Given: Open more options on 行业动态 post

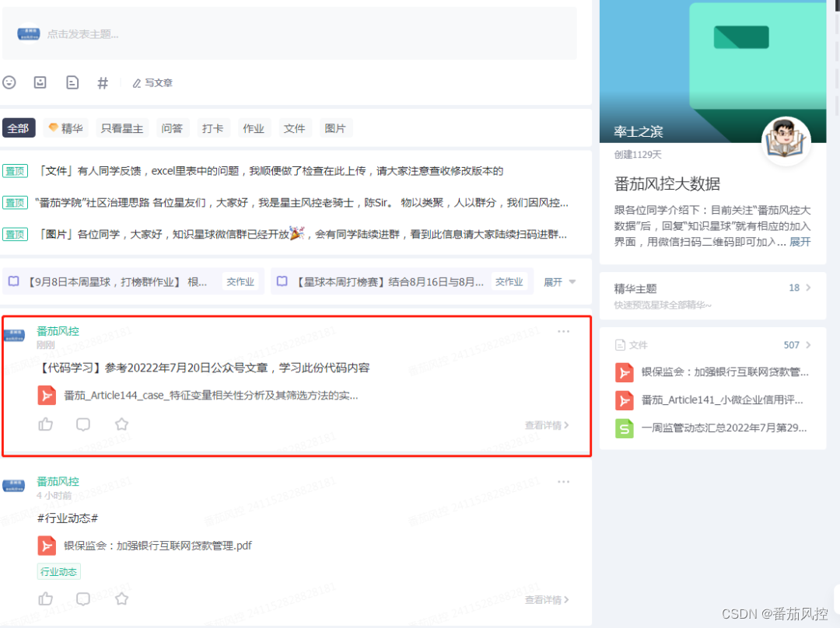Looking at the screenshot, I should click(x=564, y=482).
